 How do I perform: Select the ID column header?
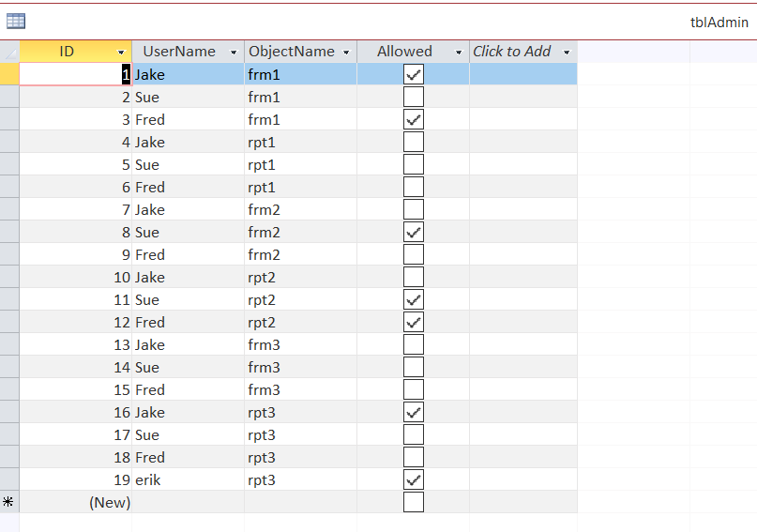75,52
